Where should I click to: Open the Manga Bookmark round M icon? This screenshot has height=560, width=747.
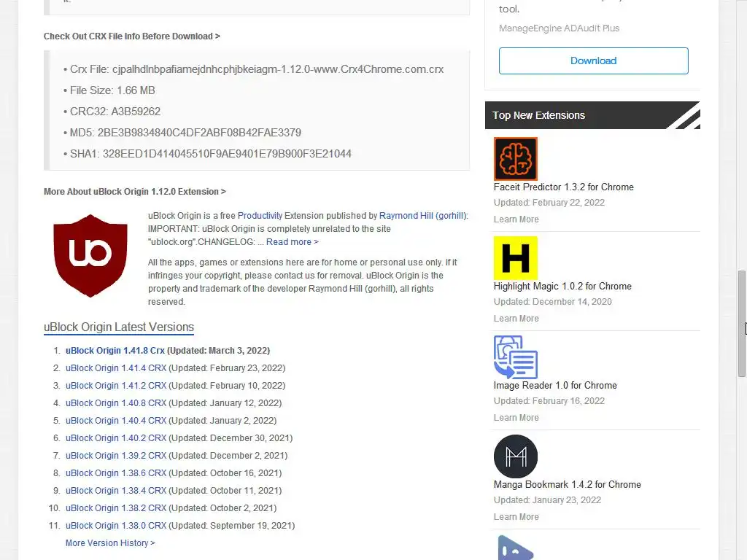(516, 456)
